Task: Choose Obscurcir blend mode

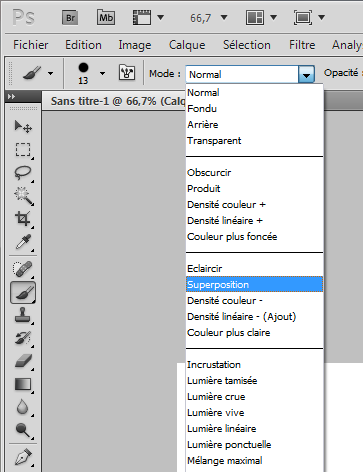Action: (255, 172)
